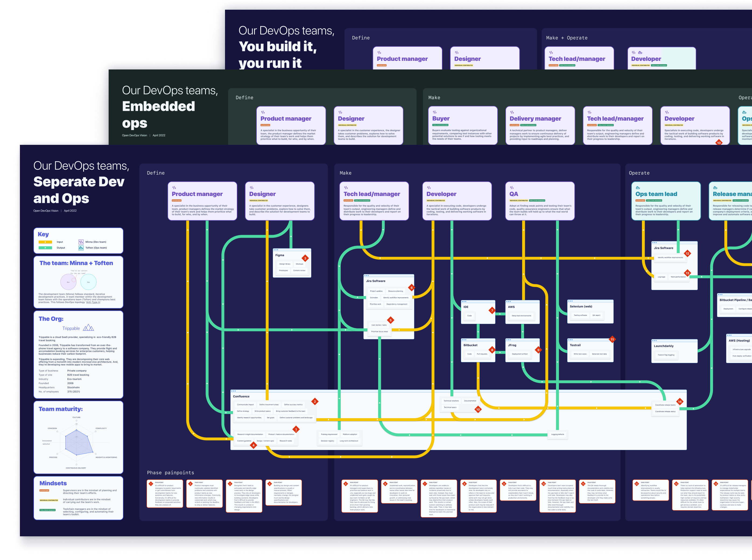Click the Trippable mountain logo icon

88,328
